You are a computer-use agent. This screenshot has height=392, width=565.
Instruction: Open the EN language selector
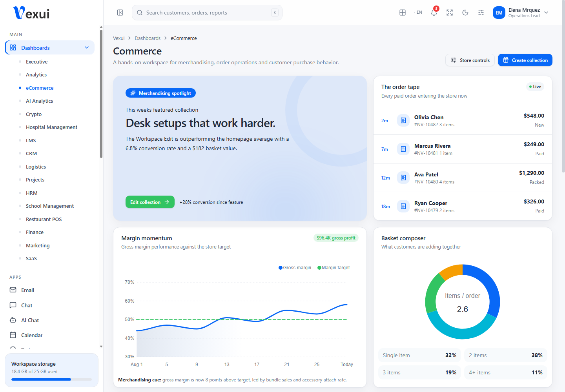coord(418,13)
